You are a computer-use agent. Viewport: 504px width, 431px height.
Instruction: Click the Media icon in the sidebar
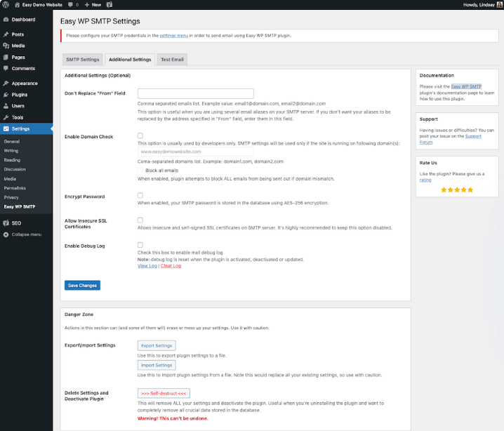point(6,46)
